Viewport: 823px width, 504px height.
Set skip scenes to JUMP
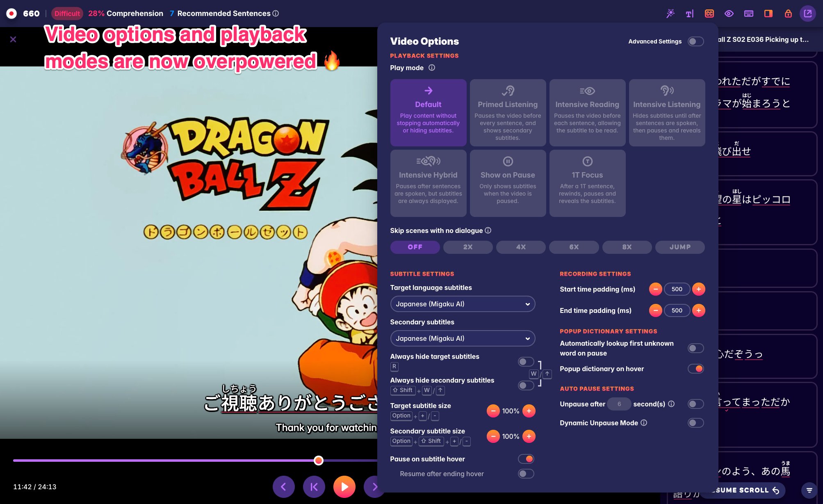[x=680, y=247]
